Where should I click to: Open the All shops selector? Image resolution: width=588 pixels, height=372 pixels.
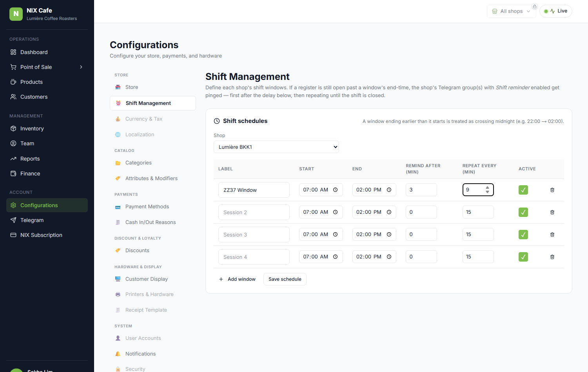click(511, 11)
